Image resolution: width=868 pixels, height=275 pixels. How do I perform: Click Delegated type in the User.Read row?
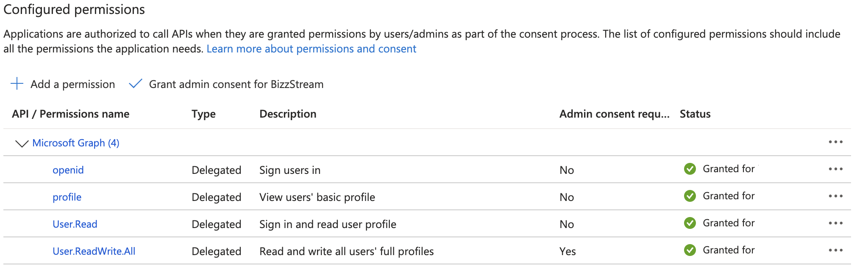pyautogui.click(x=216, y=224)
